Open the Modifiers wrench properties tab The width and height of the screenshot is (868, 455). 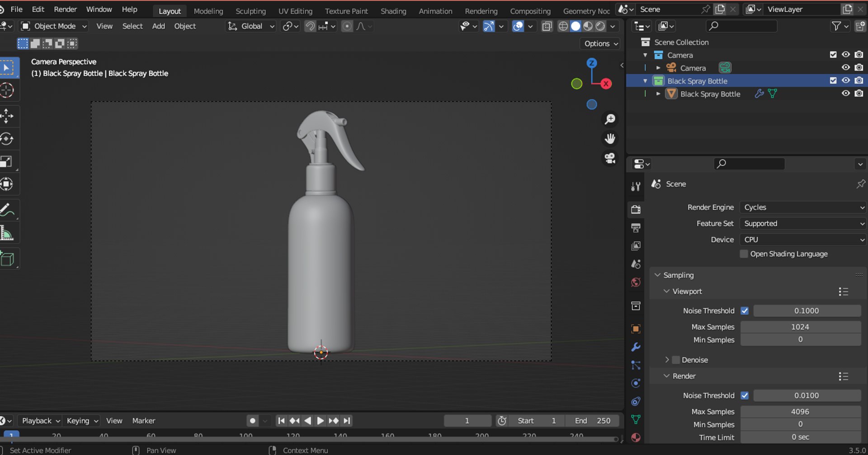pos(636,347)
